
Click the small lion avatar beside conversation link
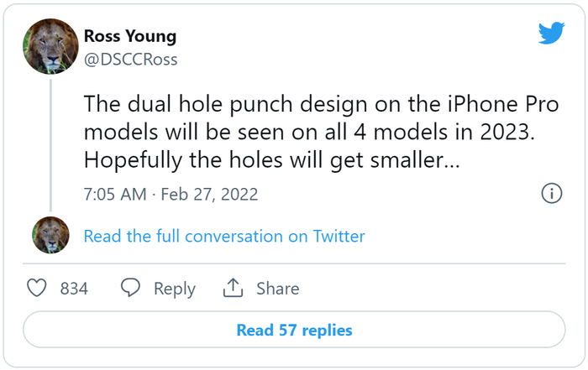[50, 236]
